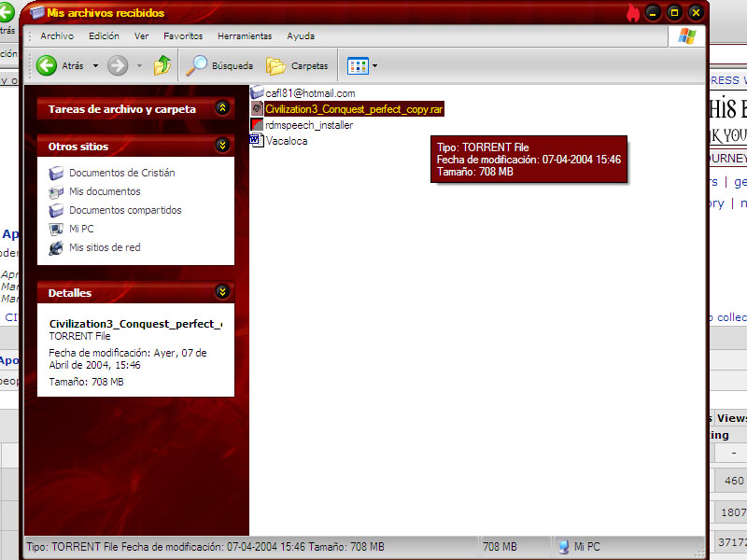Select the cafl81@hotmail.com folder
This screenshot has height=560, width=747.
coord(309,93)
